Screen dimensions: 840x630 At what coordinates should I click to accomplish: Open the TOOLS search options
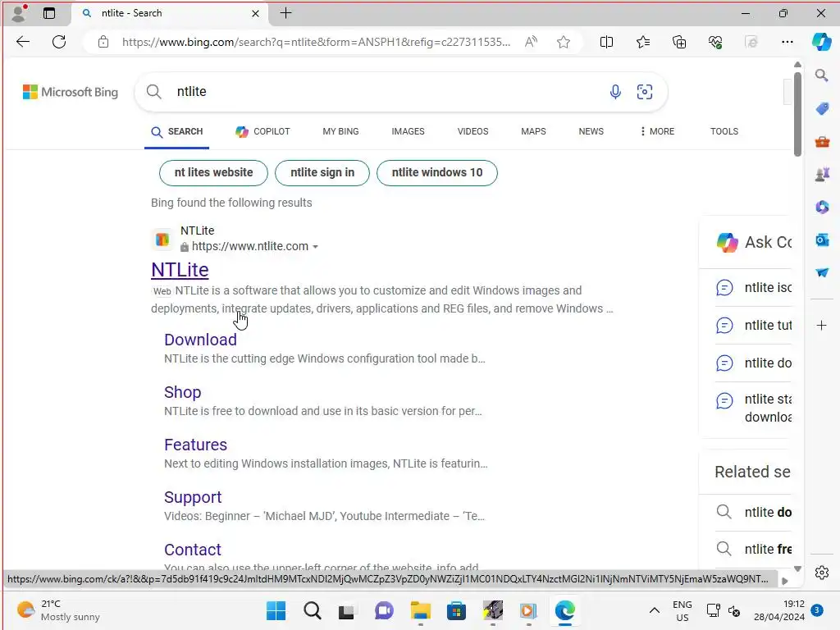pos(724,131)
